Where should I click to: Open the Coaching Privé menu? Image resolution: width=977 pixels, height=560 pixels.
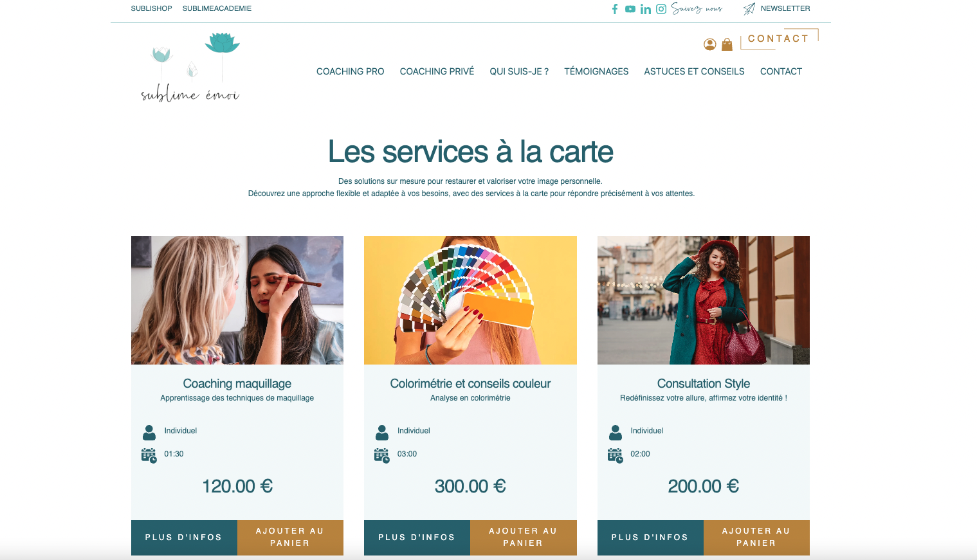[x=437, y=71]
